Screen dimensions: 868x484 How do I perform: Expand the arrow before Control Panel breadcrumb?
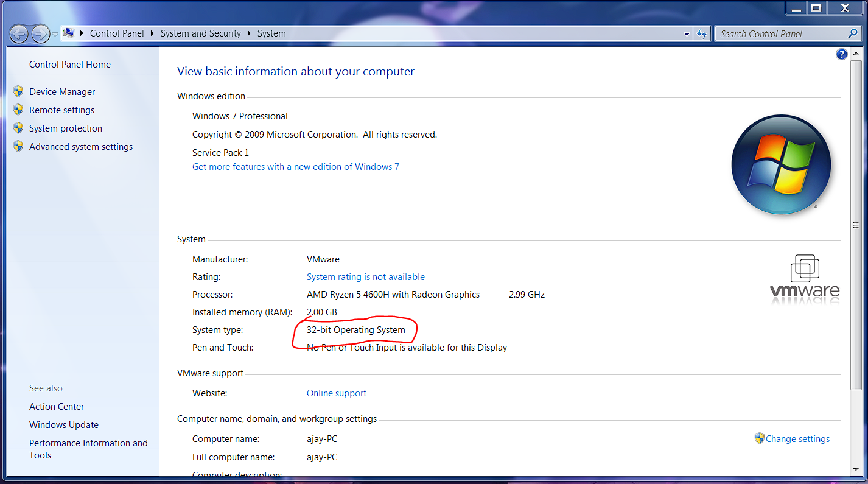pyautogui.click(x=82, y=33)
